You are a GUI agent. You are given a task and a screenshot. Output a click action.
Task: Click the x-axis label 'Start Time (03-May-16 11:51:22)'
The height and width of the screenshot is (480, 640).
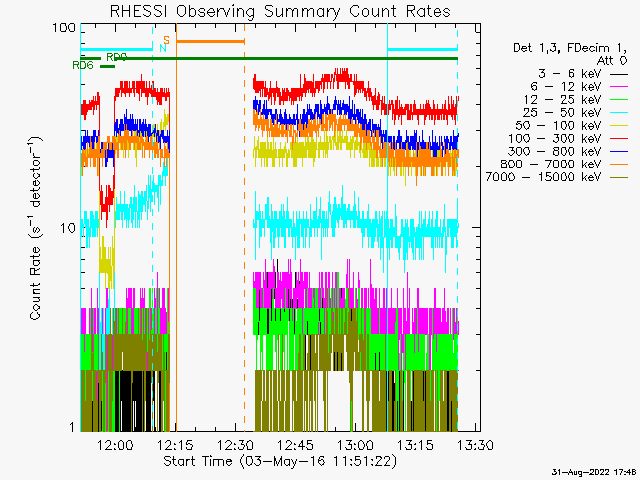pyautogui.click(x=280, y=462)
